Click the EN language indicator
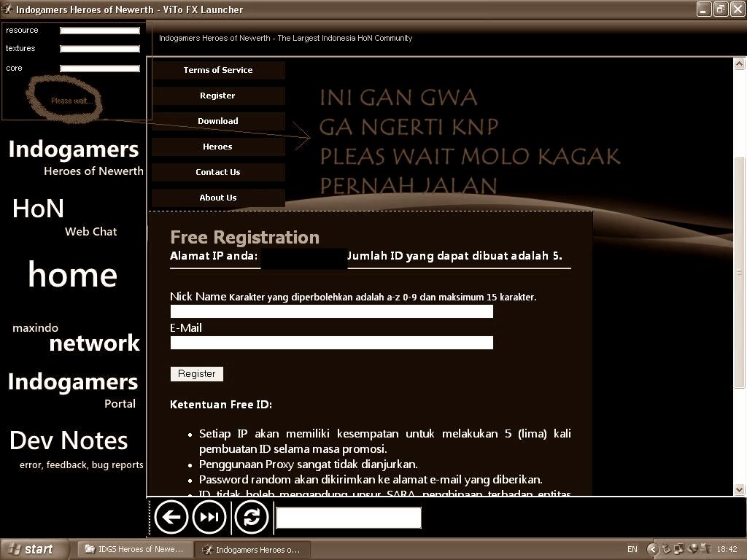Screen dimensions: 747x560 coord(632,550)
